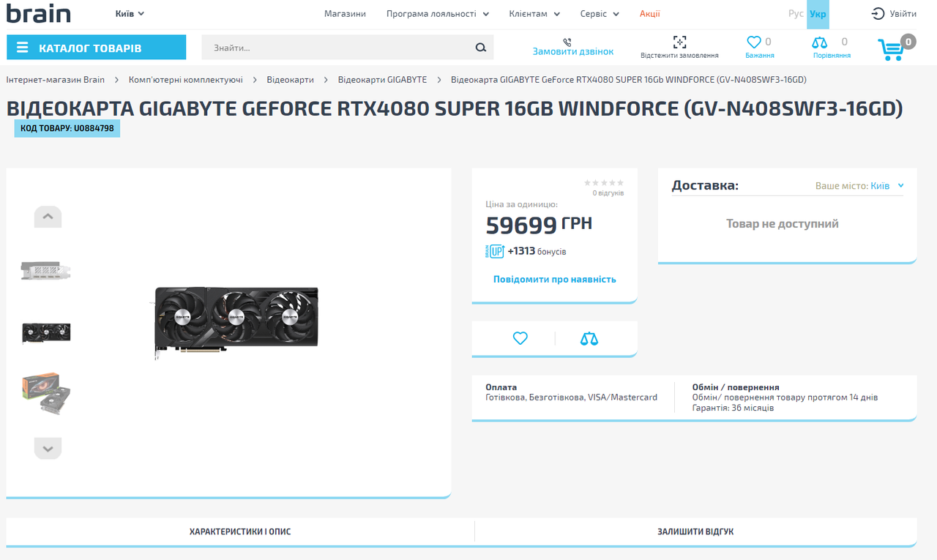Screen dimensions: 937x560
Task: Go to Відеокарти GIGABYTE breadcrumb
Action: 382,79
